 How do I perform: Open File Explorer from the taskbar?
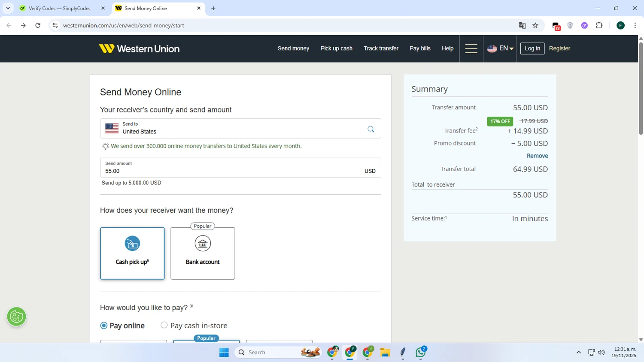click(385, 353)
